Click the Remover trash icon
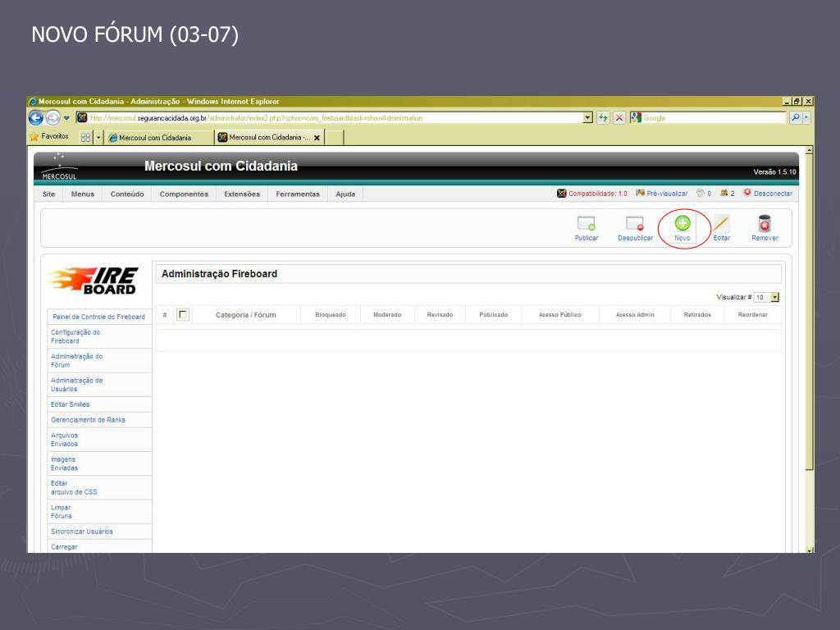The height and width of the screenshot is (630, 840). (765, 223)
